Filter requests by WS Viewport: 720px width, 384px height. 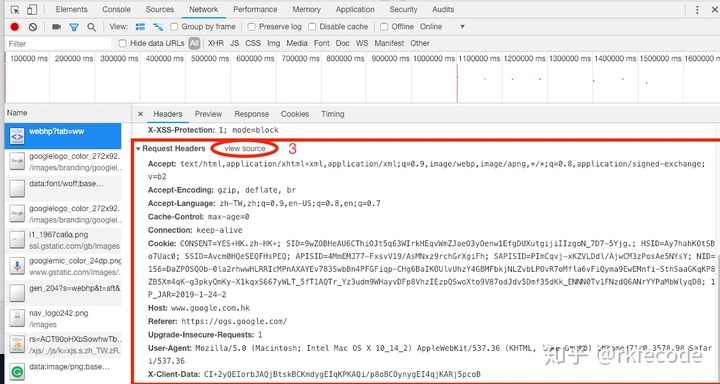[362, 44]
